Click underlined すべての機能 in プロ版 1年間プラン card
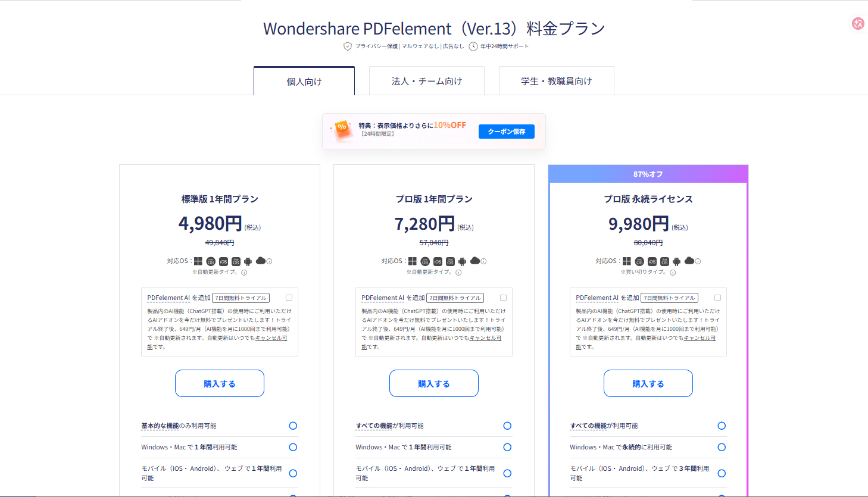868x497 pixels. coord(374,426)
